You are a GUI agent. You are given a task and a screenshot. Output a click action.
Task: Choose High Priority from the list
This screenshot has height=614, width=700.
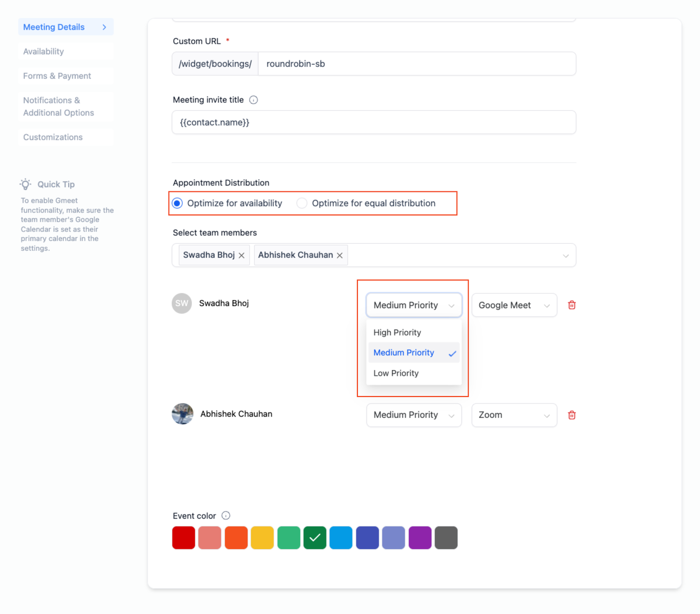pyautogui.click(x=397, y=333)
